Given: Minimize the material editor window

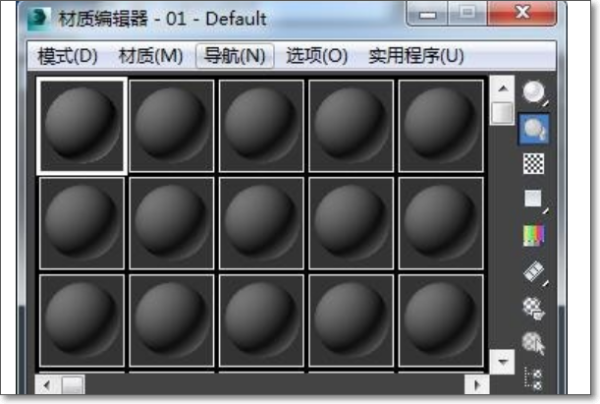Looking at the screenshot, I should (427, 13).
